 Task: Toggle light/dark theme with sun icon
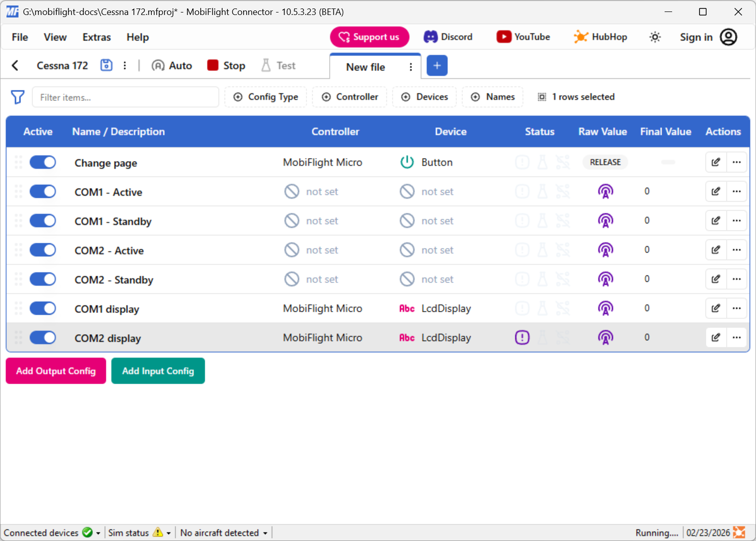pyautogui.click(x=655, y=36)
